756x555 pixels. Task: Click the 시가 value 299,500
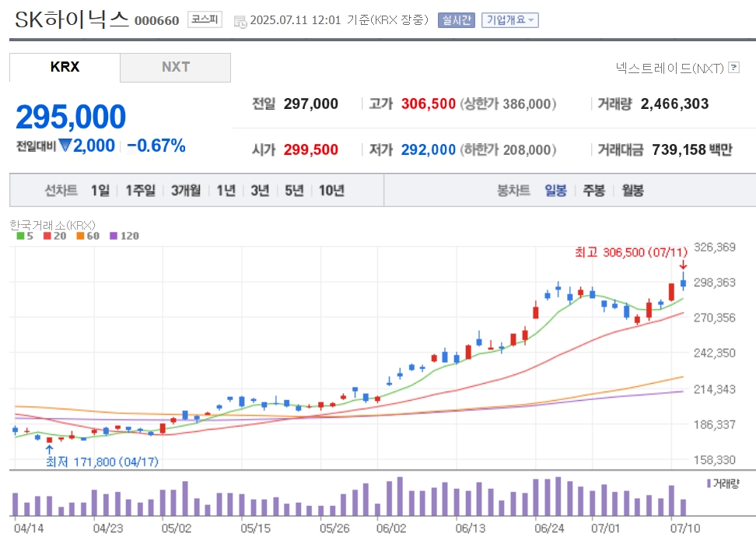(311, 149)
